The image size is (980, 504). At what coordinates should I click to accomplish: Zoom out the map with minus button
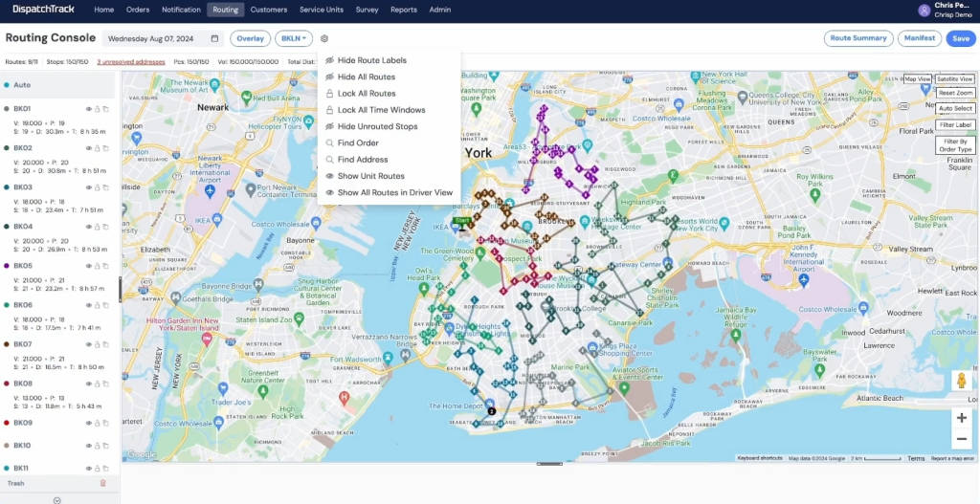962,439
